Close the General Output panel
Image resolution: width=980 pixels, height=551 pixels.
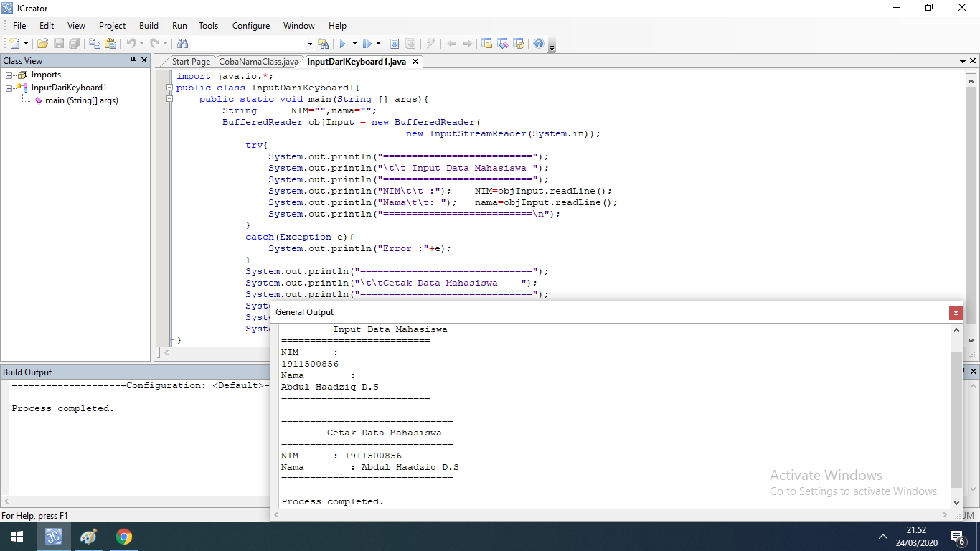point(956,313)
